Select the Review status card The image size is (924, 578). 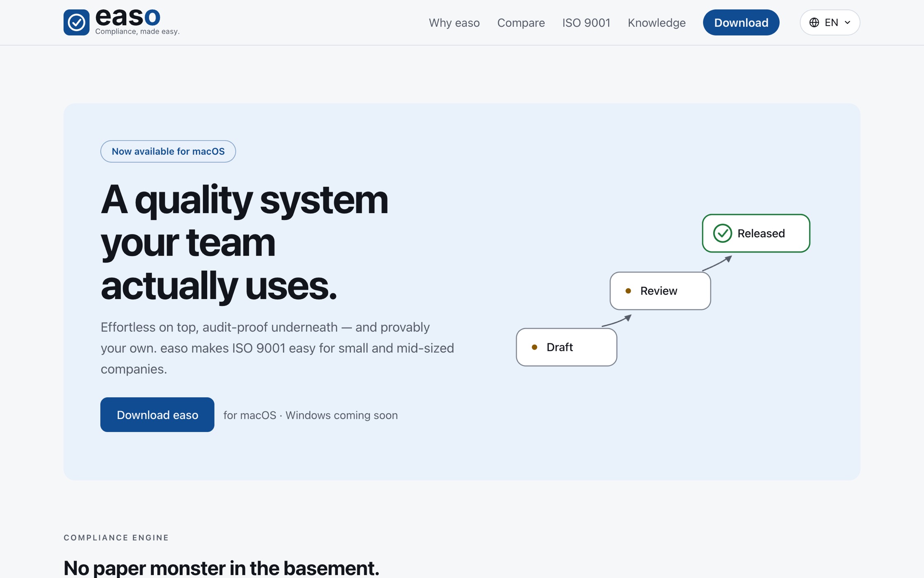point(660,291)
